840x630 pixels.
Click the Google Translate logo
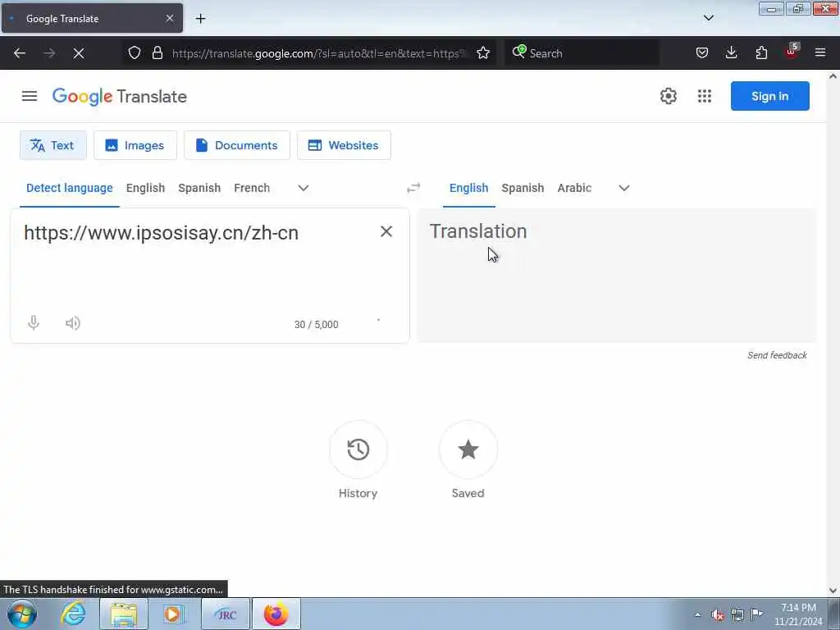click(x=120, y=97)
